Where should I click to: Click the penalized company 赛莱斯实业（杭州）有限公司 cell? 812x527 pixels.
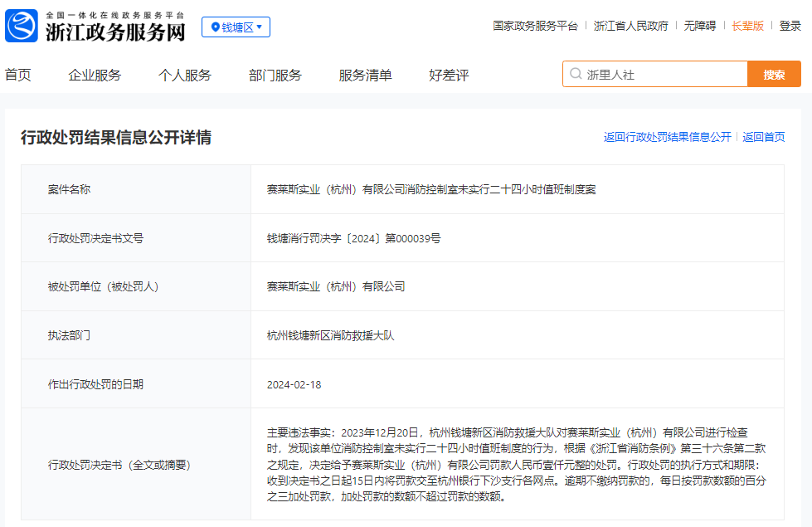(x=336, y=286)
